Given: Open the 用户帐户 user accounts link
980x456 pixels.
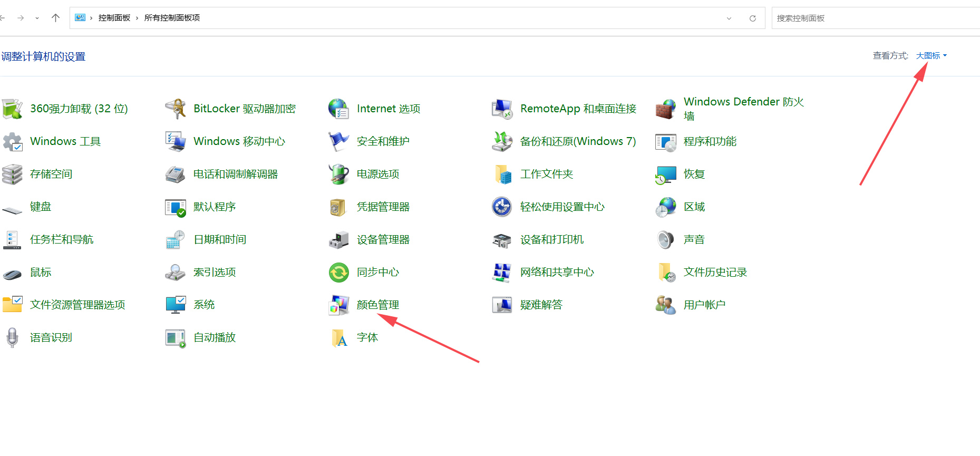Looking at the screenshot, I should point(704,305).
